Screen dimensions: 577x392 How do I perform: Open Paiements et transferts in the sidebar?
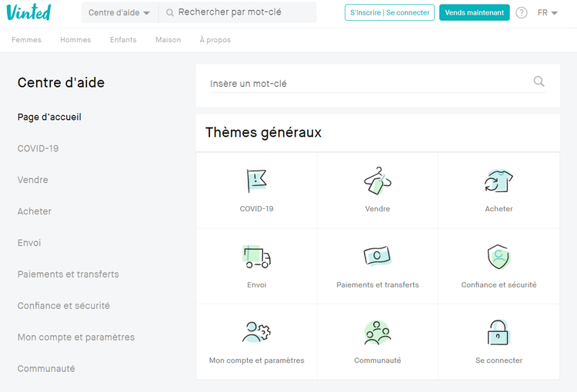[x=68, y=274]
